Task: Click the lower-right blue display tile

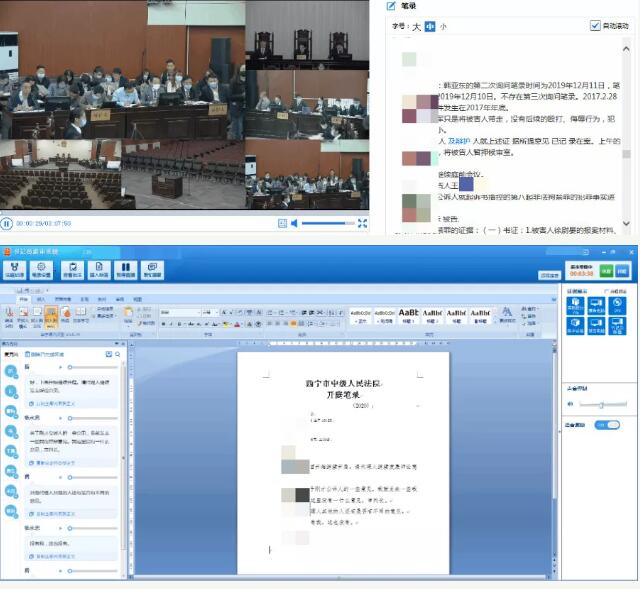Action: click(617, 326)
